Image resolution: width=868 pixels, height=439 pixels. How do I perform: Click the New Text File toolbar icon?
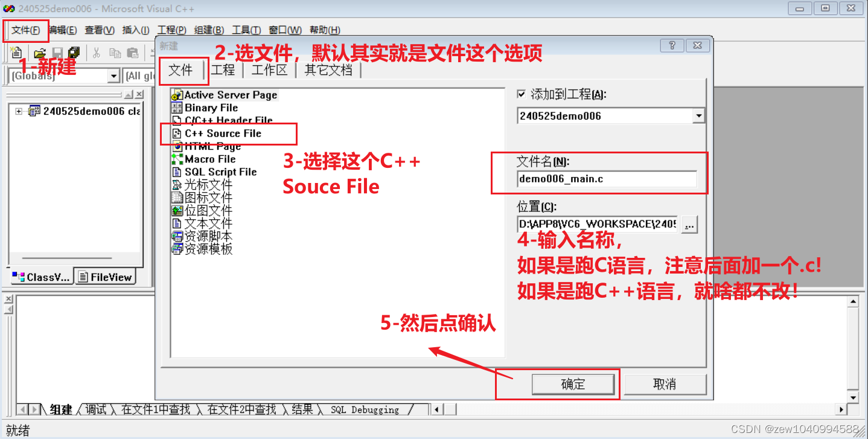16,53
